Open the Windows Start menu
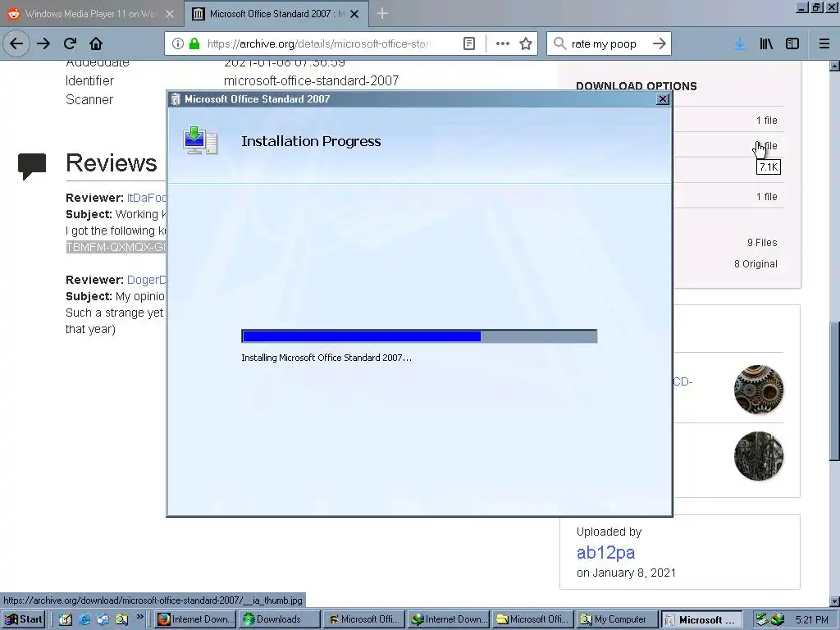 [x=24, y=619]
